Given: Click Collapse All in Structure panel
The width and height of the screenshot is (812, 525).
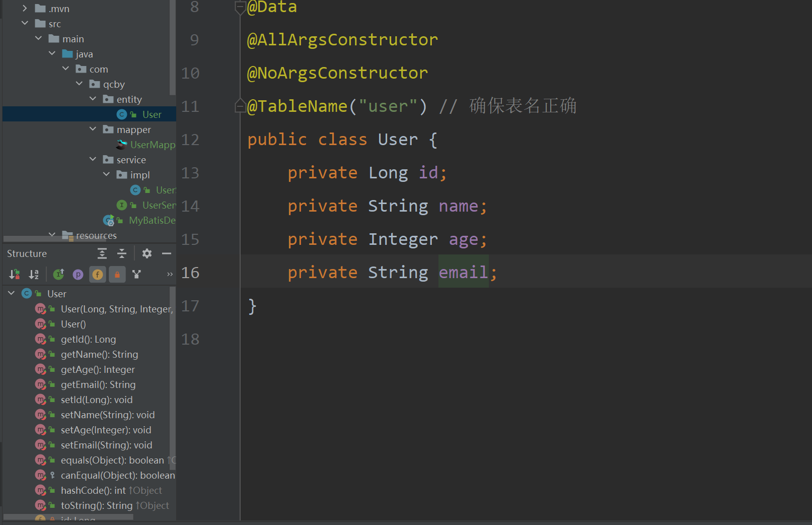Looking at the screenshot, I should [x=122, y=253].
